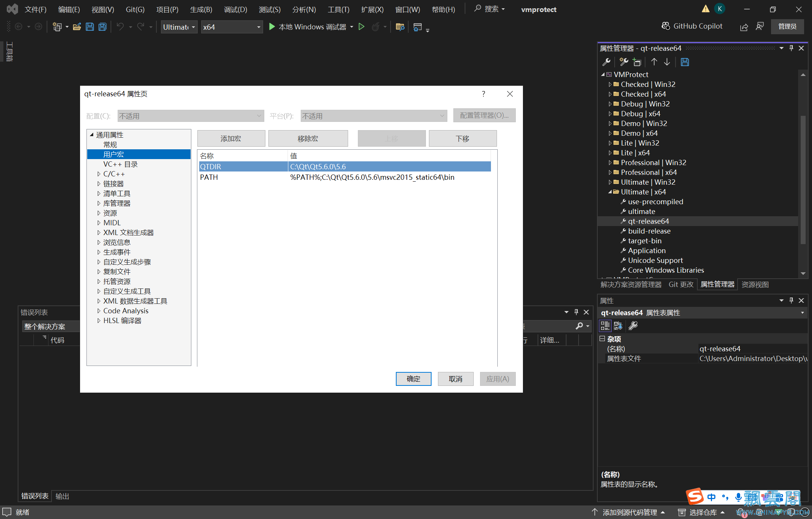Open the account avatar K
The image size is (812, 519).
720,9
